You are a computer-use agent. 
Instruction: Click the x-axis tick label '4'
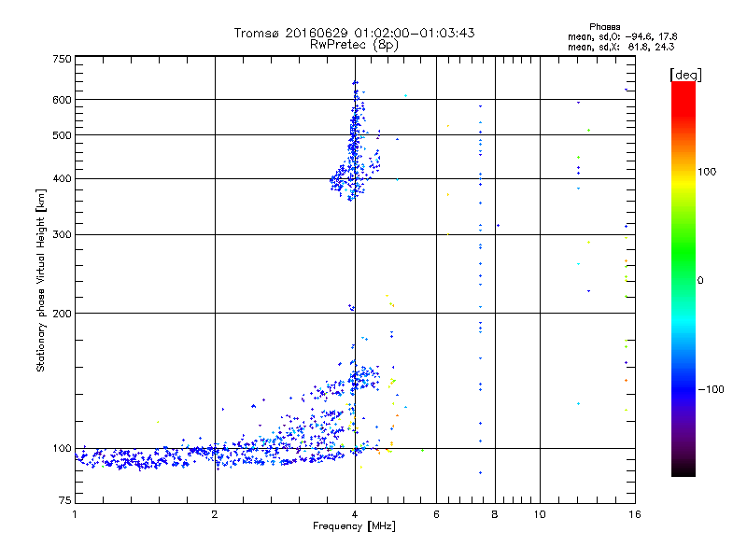pyautogui.click(x=355, y=514)
